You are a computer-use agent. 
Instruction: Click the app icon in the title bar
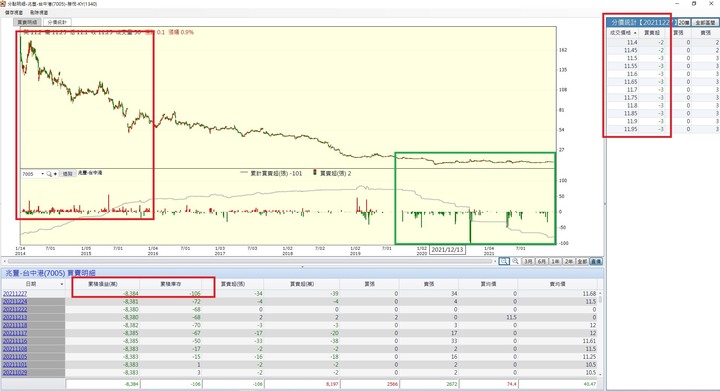pyautogui.click(x=4, y=4)
